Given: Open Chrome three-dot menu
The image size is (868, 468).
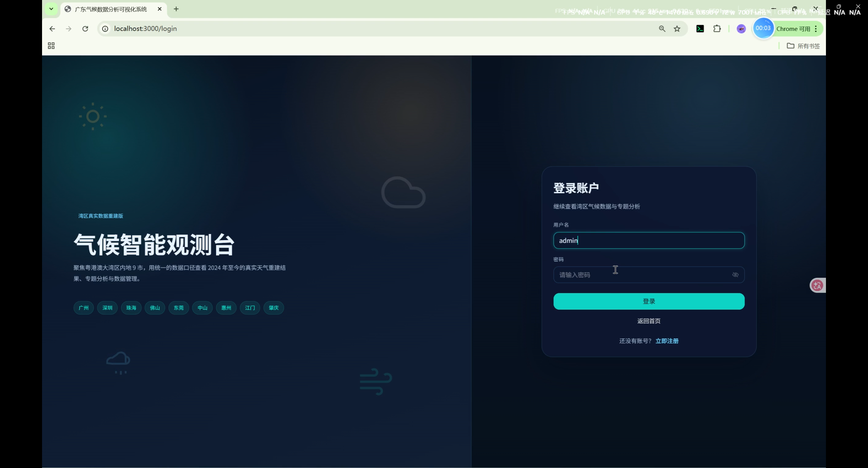Looking at the screenshot, I should 816,29.
